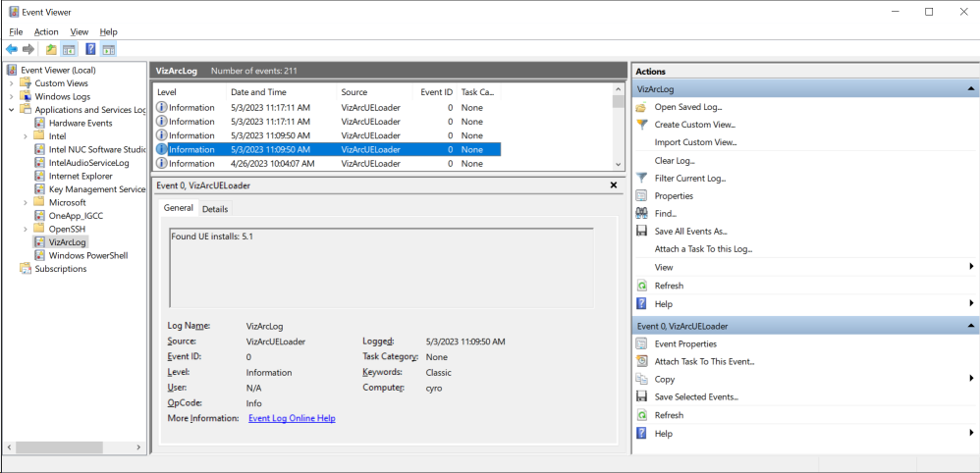Click the Up One Level folder icon

tap(50, 49)
